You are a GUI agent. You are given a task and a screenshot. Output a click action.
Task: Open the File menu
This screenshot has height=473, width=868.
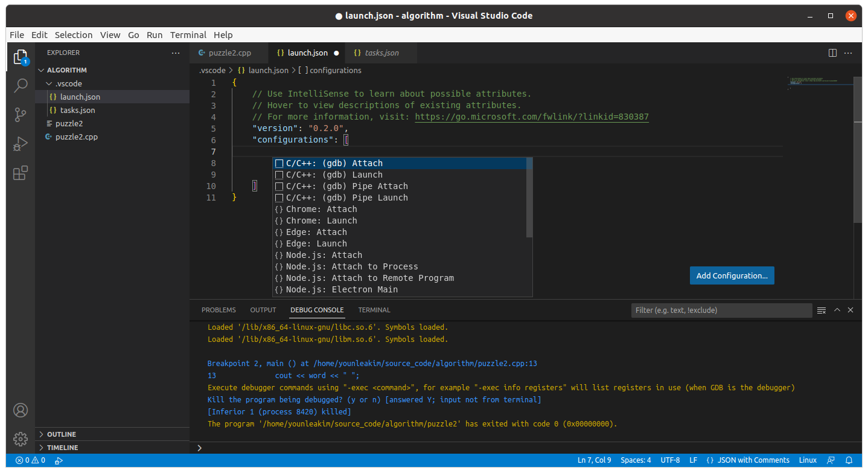(x=17, y=35)
